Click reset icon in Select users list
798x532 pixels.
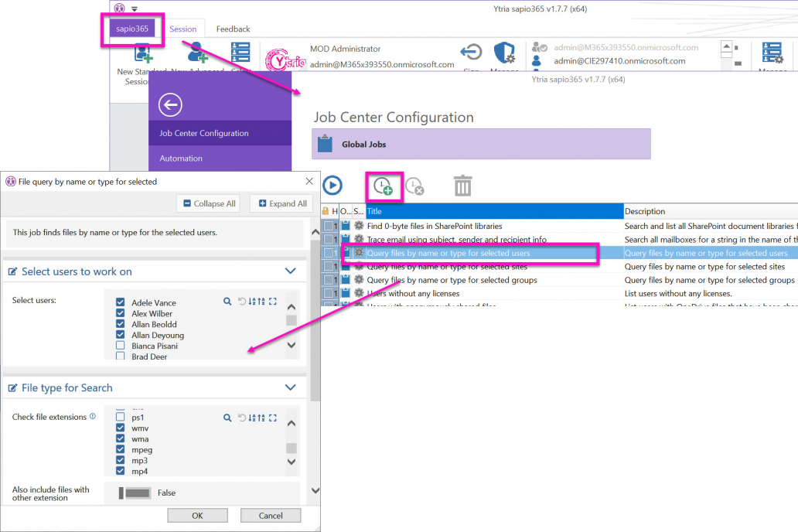click(x=242, y=302)
